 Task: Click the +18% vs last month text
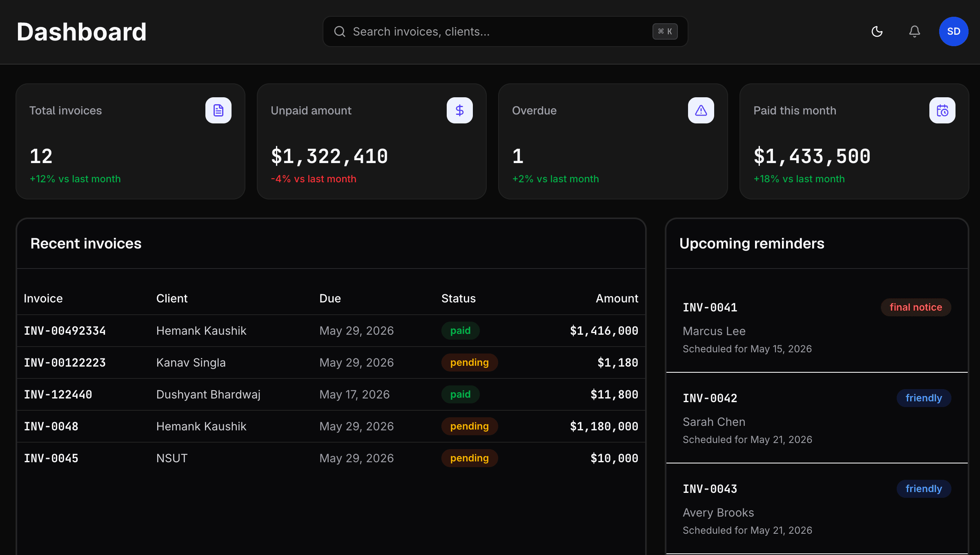point(799,179)
